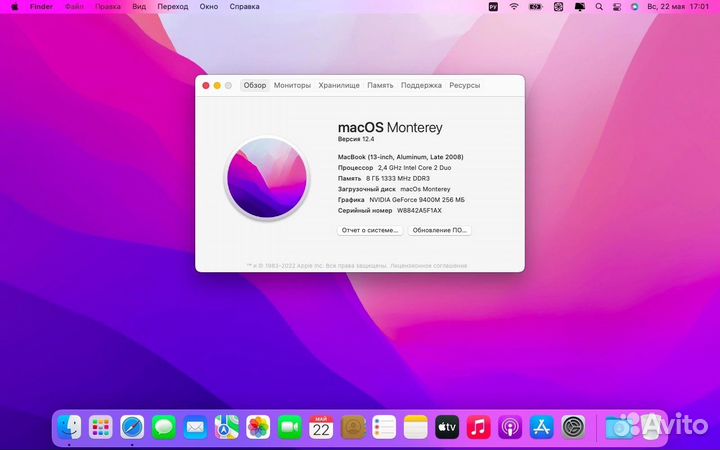Open Podcasts from the Dock
Viewport: 720px width, 450px height.
click(x=510, y=427)
